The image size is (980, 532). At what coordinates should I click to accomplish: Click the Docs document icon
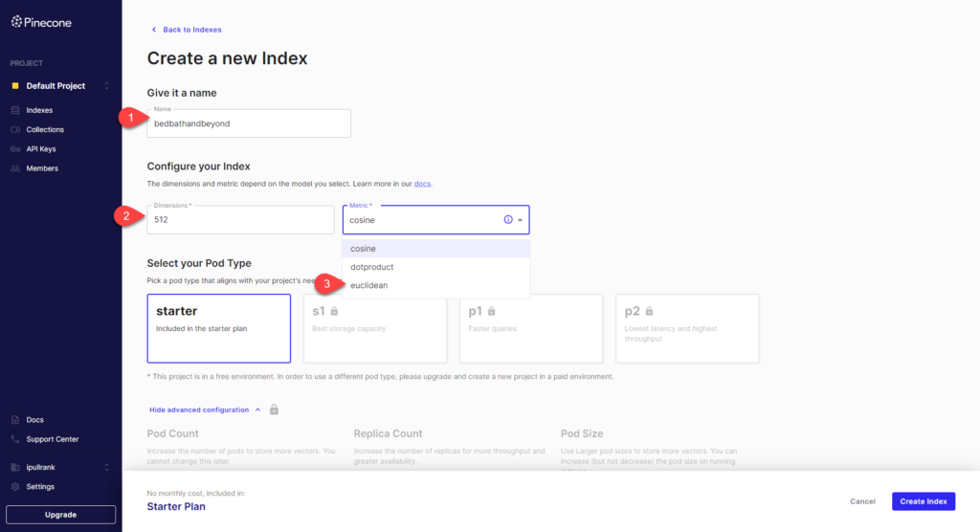[15, 419]
